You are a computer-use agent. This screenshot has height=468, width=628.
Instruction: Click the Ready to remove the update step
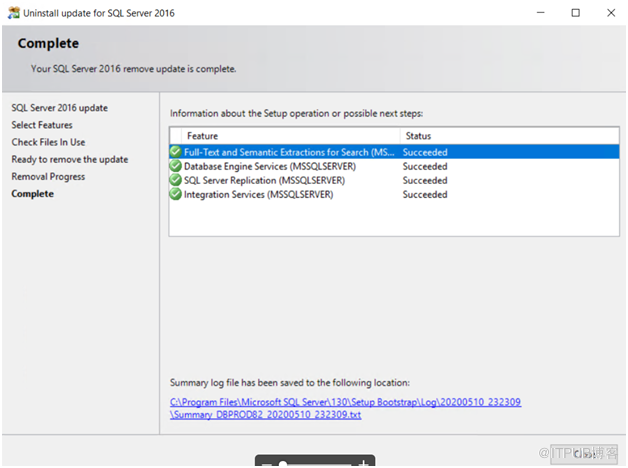click(70, 159)
